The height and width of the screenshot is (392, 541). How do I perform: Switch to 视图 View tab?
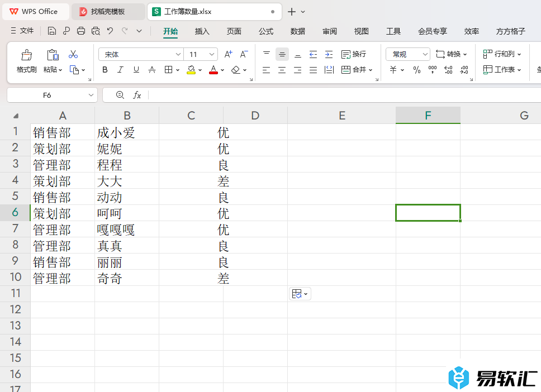[361, 31]
